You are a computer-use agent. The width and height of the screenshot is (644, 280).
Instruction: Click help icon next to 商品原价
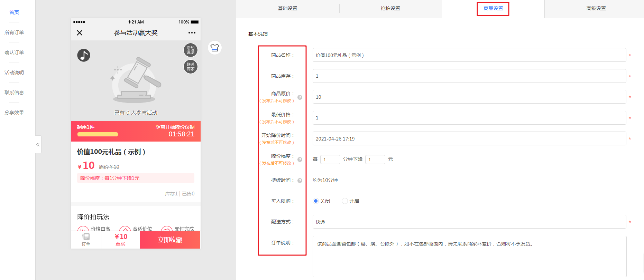click(300, 97)
